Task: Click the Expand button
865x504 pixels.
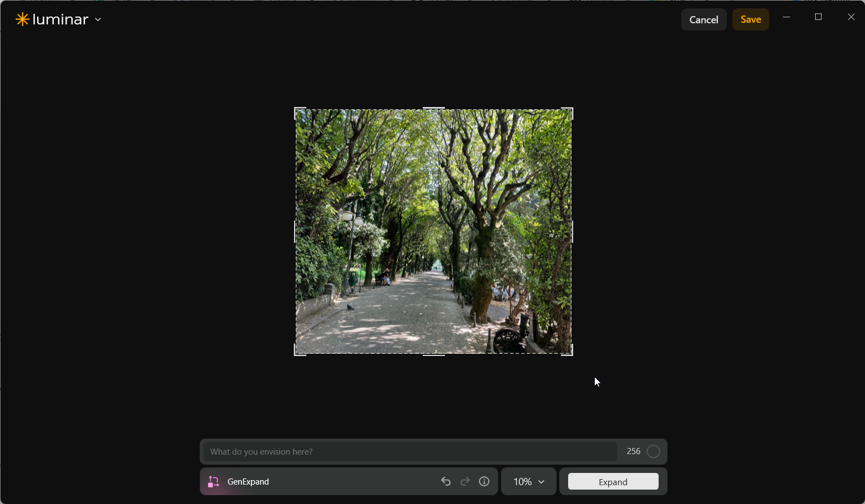Action: pos(613,481)
